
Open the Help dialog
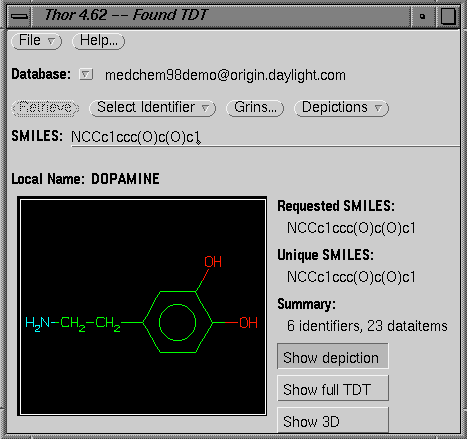(98, 41)
